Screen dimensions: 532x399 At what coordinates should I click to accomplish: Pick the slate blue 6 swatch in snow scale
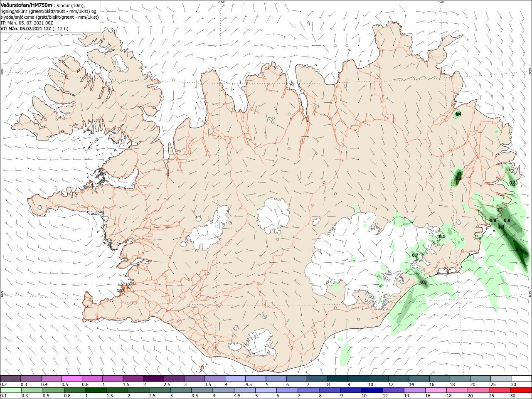[297, 379]
